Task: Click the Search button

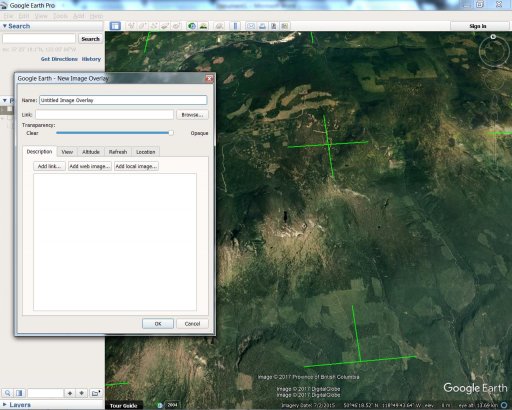Action: [x=90, y=39]
